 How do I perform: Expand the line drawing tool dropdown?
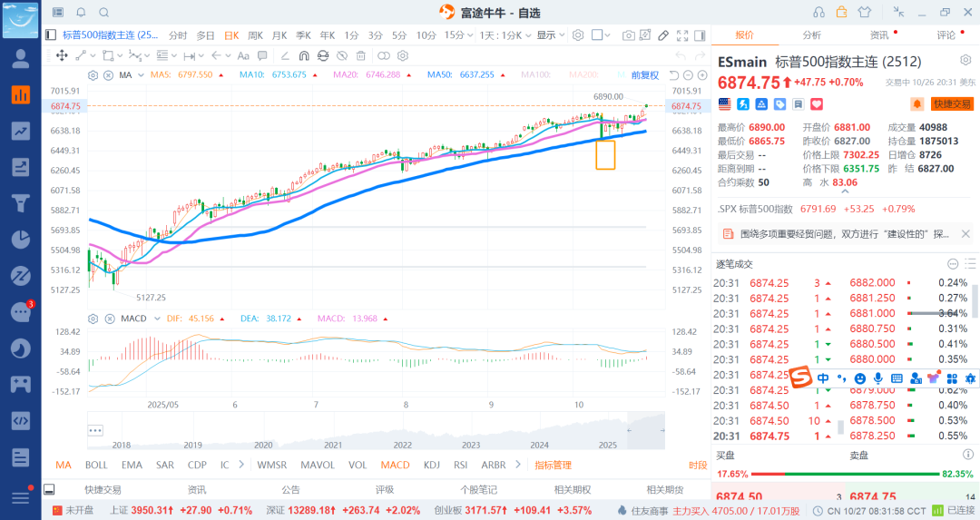93,55
